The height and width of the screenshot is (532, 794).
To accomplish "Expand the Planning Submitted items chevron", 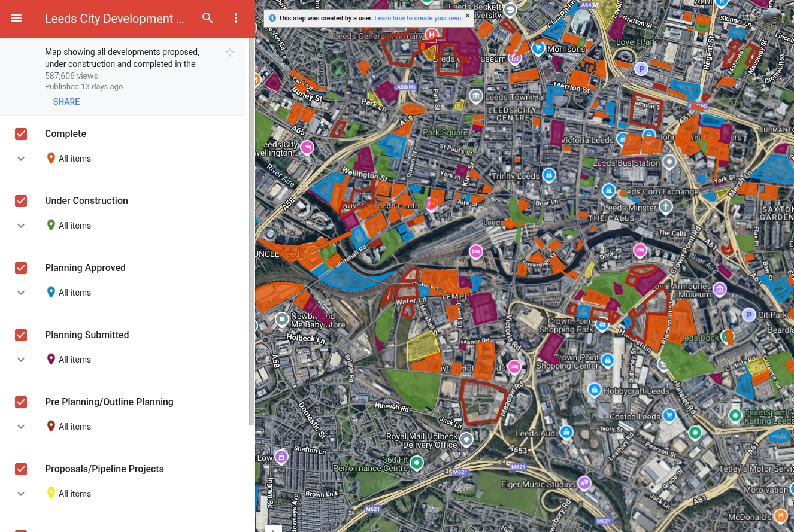I will click(x=21, y=360).
